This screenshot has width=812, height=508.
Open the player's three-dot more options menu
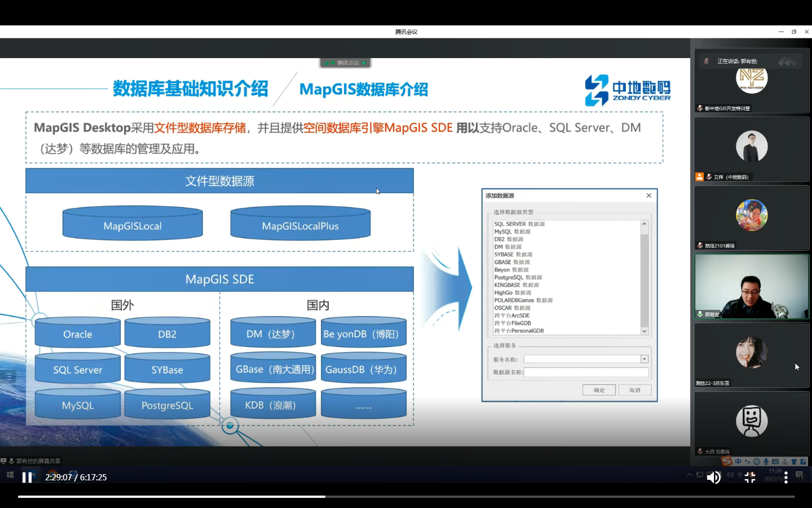click(x=786, y=478)
